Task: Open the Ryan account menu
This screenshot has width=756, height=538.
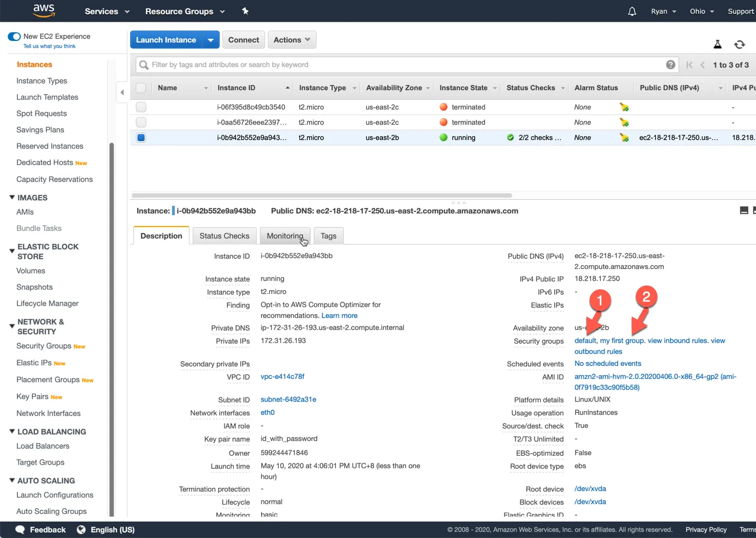Action: 663,11
